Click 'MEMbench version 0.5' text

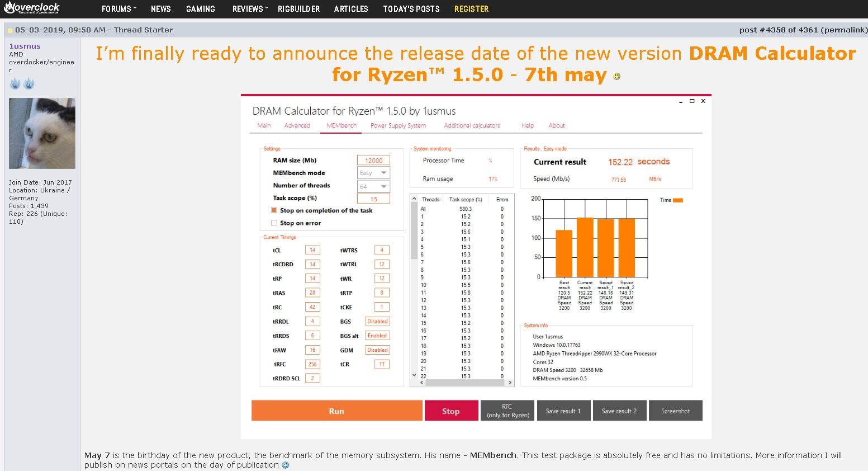560,379
